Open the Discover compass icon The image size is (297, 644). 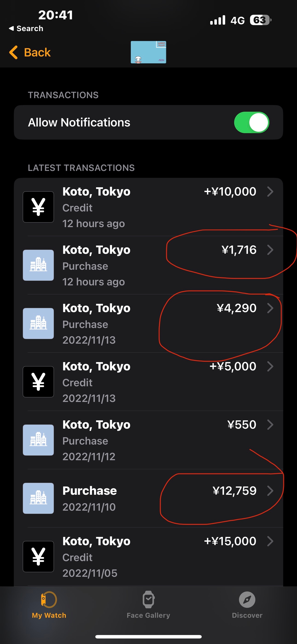(247, 600)
